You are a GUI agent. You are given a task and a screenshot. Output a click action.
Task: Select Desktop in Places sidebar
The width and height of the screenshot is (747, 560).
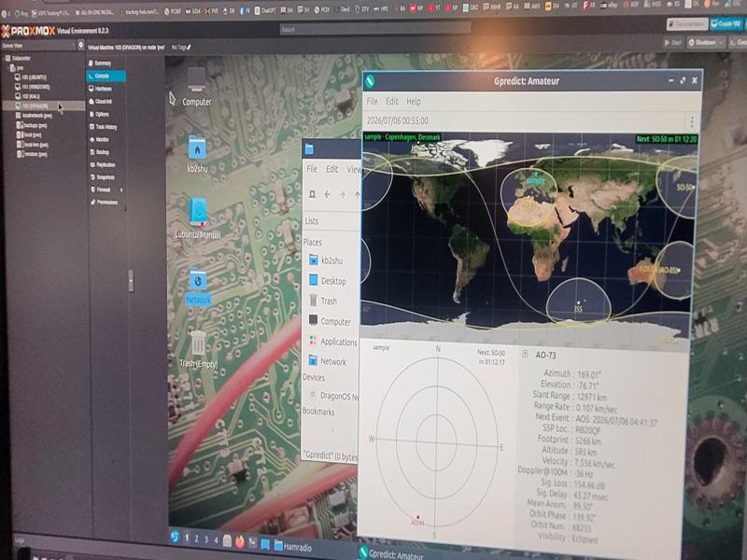point(328,281)
